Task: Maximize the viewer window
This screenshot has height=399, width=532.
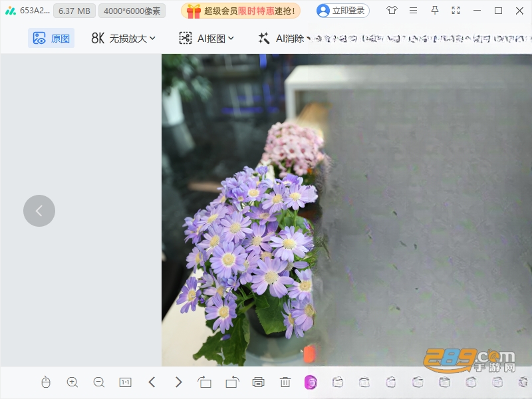Action: click(x=498, y=11)
